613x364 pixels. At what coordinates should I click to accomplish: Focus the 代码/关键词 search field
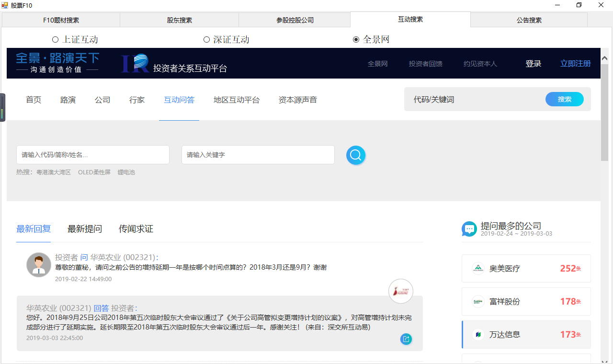coord(474,99)
